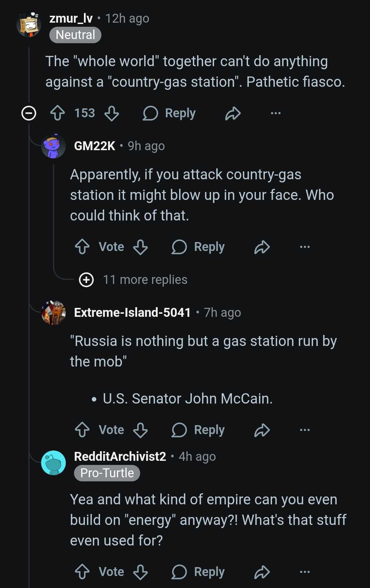370x588 pixels.
Task: Share zmur_lv's comment via arrow icon
Action: click(x=233, y=113)
